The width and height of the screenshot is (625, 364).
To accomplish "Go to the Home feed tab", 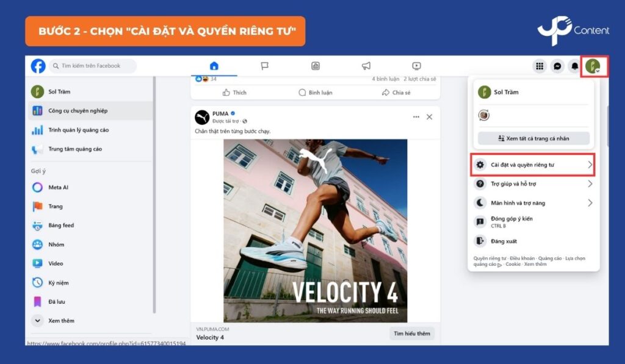I will pyautogui.click(x=214, y=66).
